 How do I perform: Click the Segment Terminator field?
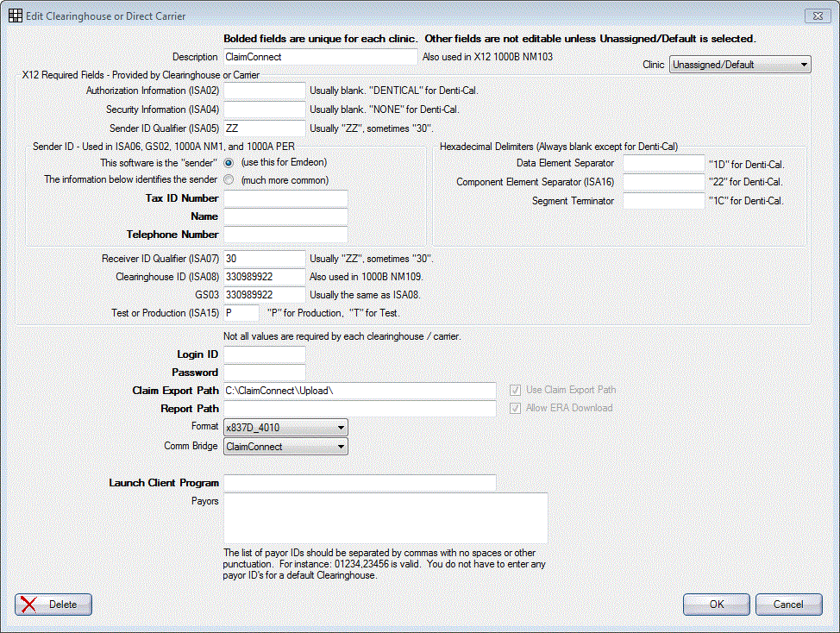tap(664, 201)
